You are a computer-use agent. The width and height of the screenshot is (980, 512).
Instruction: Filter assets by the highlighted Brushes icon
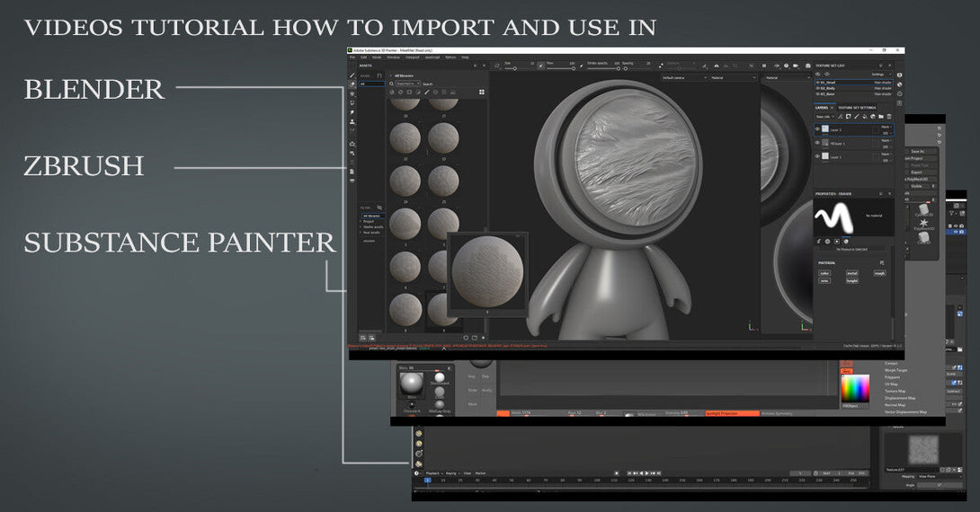pos(427,92)
